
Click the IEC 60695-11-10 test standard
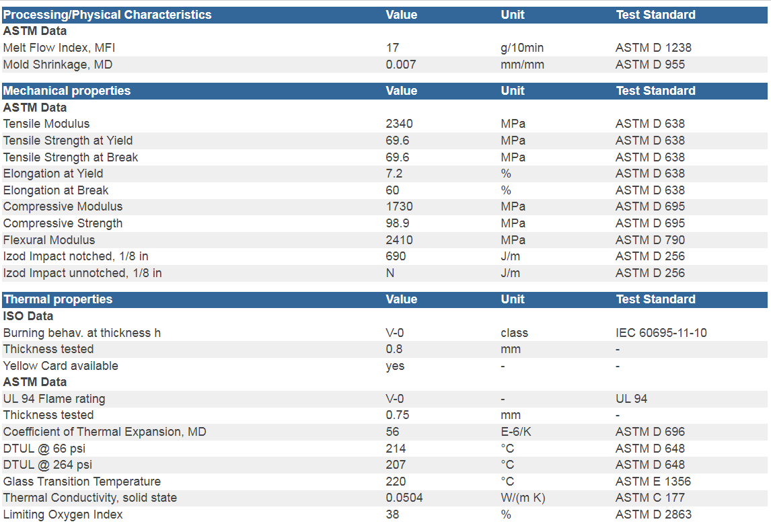[661, 333]
